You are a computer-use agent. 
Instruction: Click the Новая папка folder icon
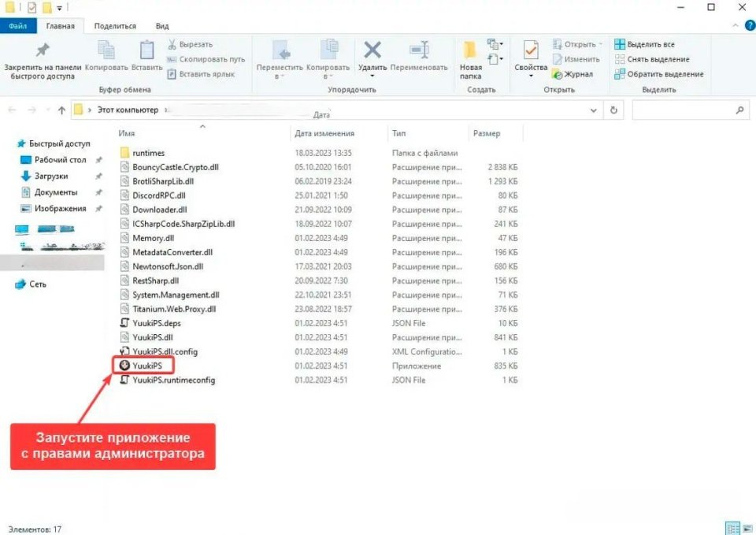click(x=470, y=50)
